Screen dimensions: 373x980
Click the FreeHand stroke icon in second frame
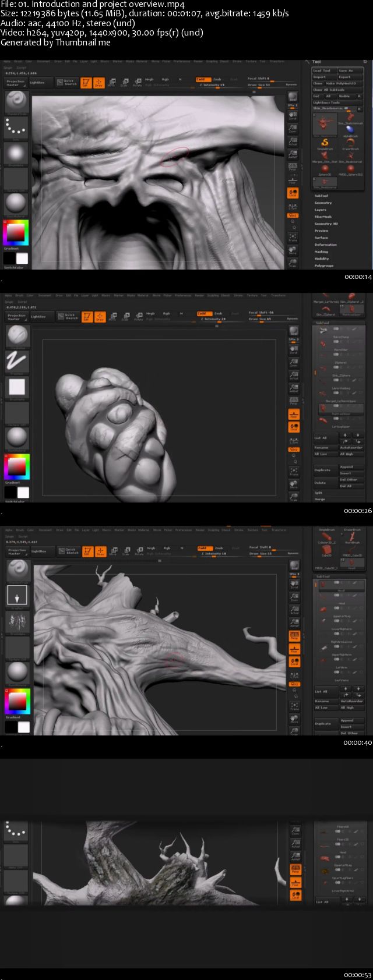[16, 362]
